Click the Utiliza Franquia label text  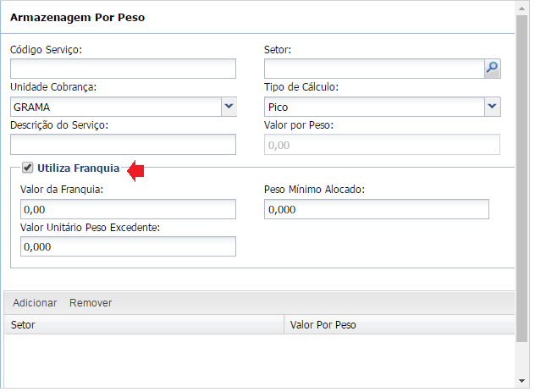click(79, 168)
